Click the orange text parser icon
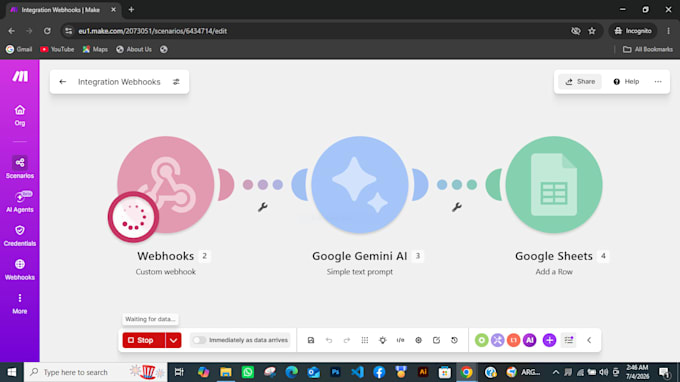680x382 pixels. coord(513,340)
